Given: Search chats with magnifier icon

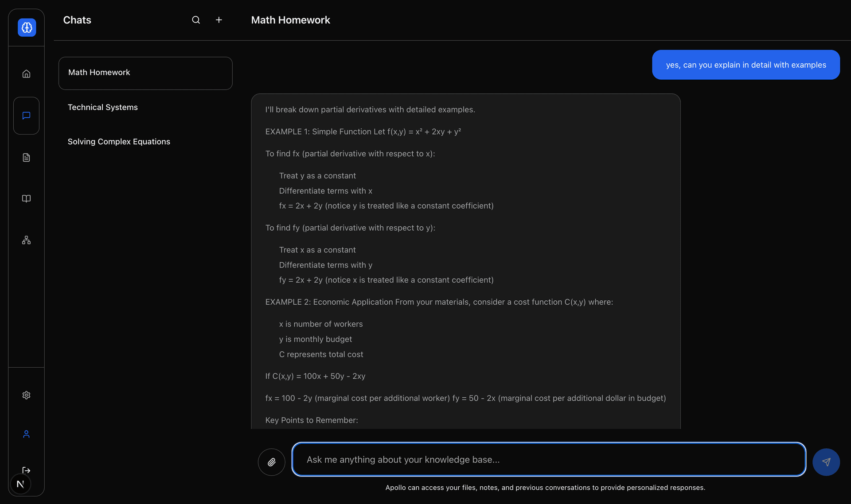Looking at the screenshot, I should coord(196,20).
